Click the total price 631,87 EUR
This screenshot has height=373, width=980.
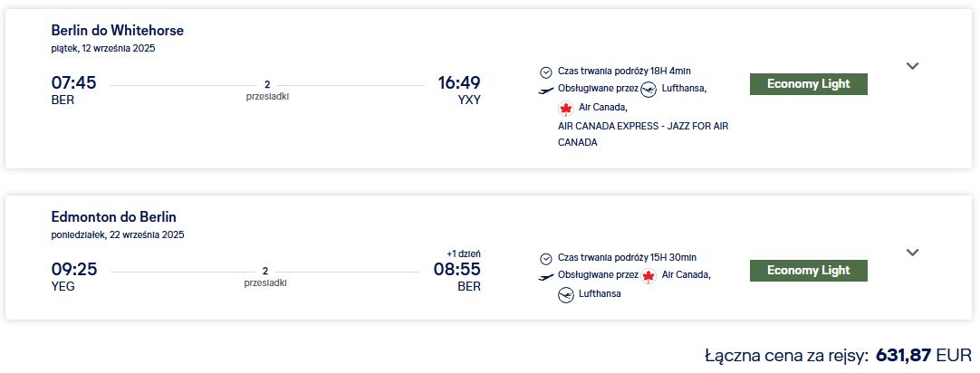(924, 356)
